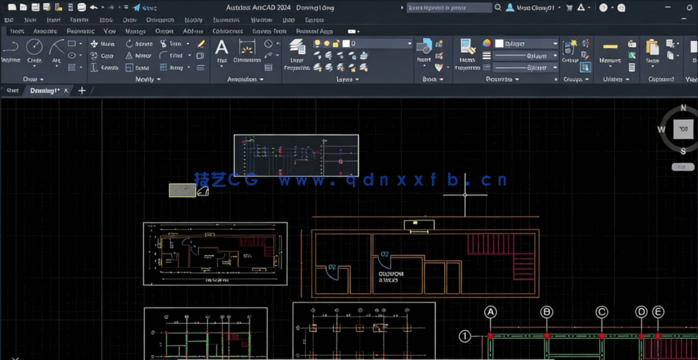Toggle the current layer padlock icon
Image resolution: width=698 pixels, height=360 pixels.
[x=336, y=44]
